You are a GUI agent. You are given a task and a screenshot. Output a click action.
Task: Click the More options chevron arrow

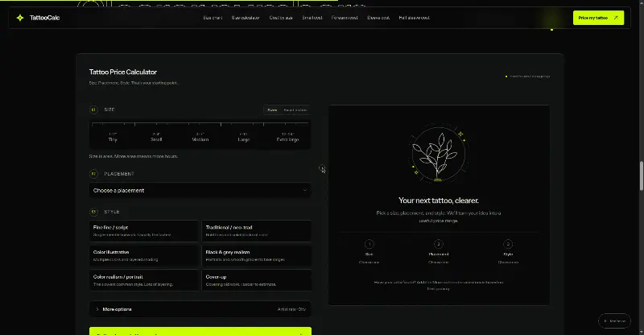pyautogui.click(x=97, y=309)
